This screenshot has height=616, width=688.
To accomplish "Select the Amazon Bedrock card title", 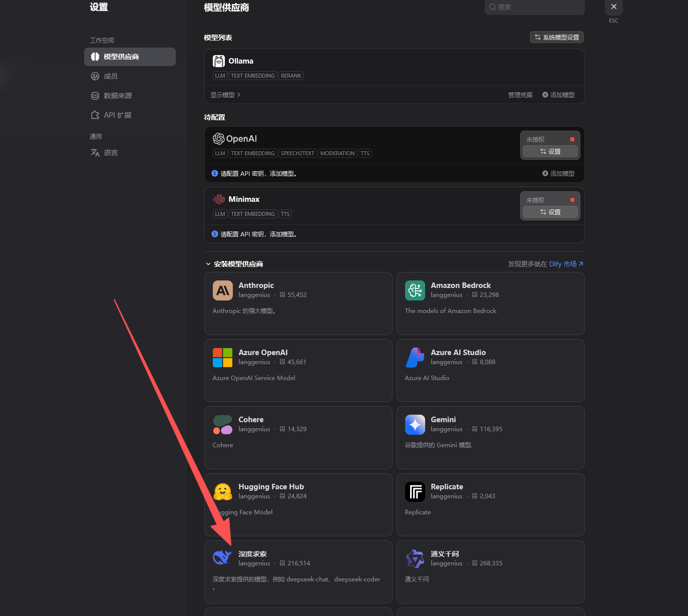I will point(461,285).
